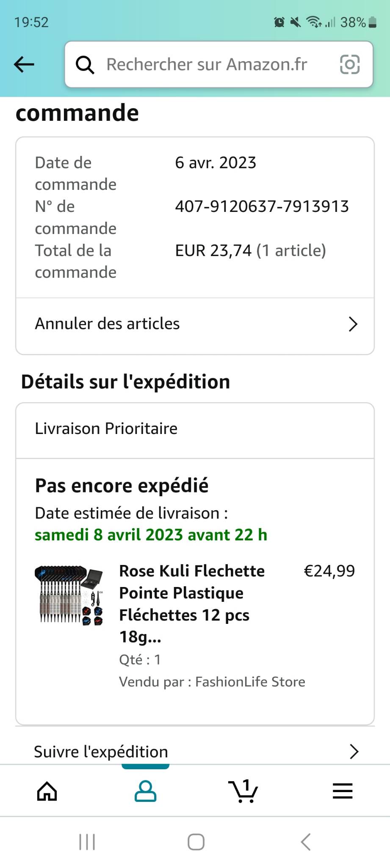The image size is (390, 868).
Task: Tap the battery status icon
Action: [373, 22]
